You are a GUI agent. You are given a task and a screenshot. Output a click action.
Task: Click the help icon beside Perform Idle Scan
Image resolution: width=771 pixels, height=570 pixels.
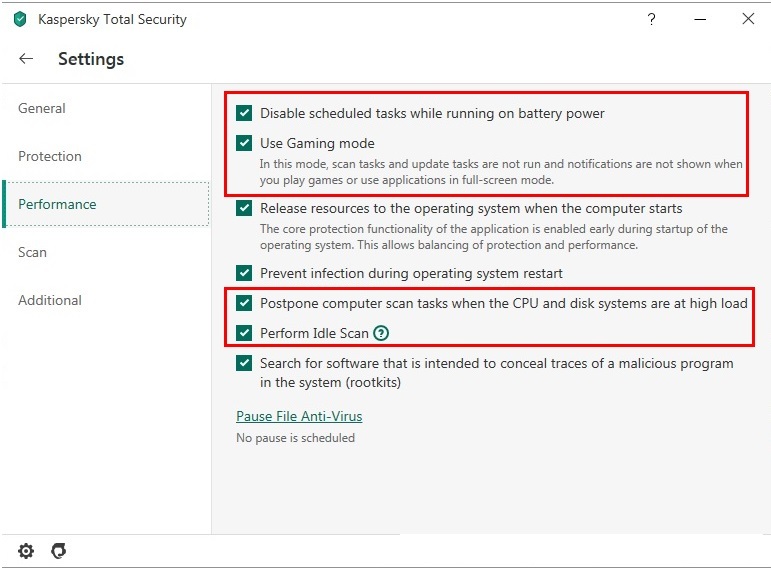381,333
